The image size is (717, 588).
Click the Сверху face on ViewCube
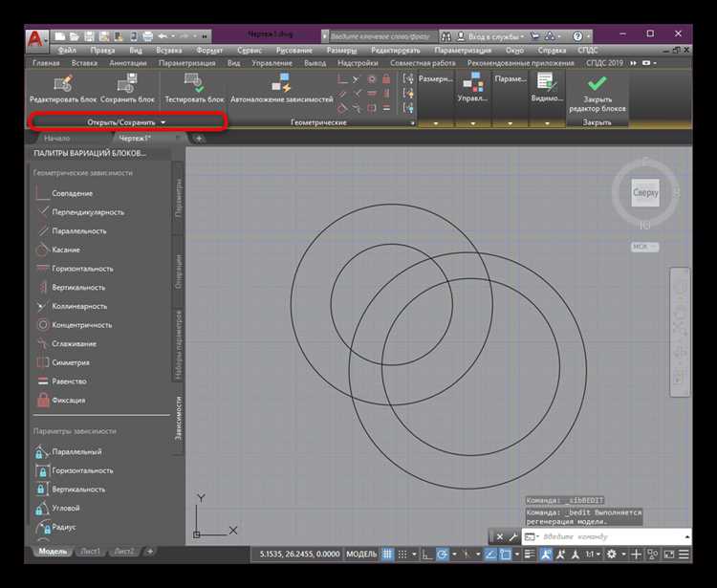tap(645, 192)
